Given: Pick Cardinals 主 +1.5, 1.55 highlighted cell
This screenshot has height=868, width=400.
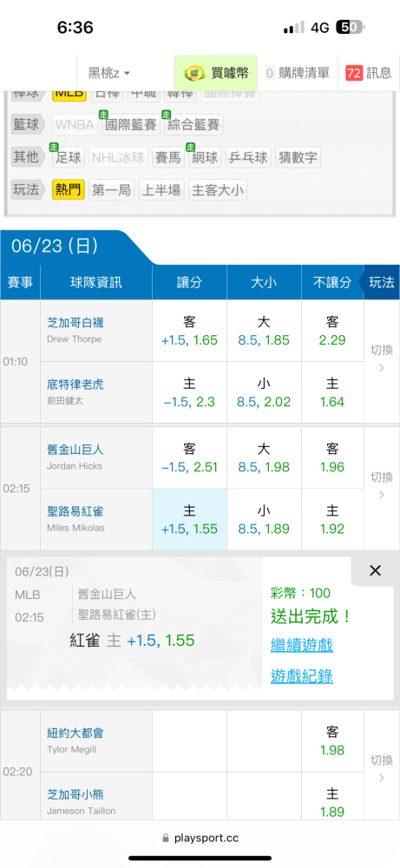Looking at the screenshot, I should coord(189,519).
